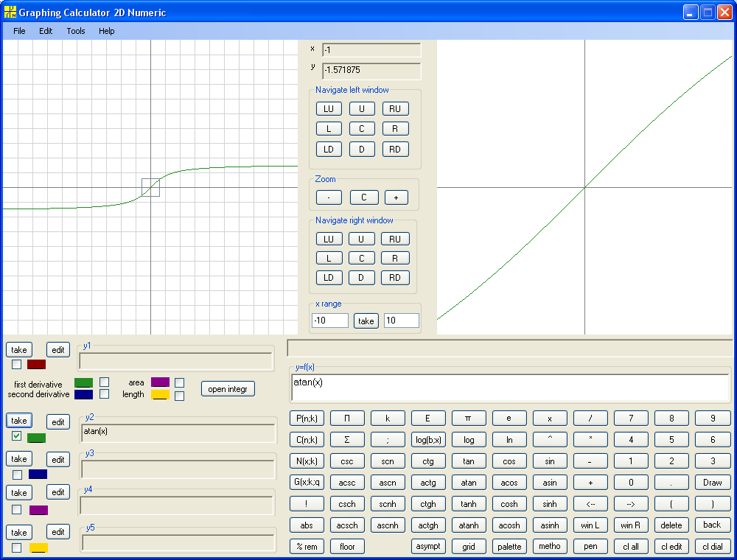Click the grid button

coord(469,547)
